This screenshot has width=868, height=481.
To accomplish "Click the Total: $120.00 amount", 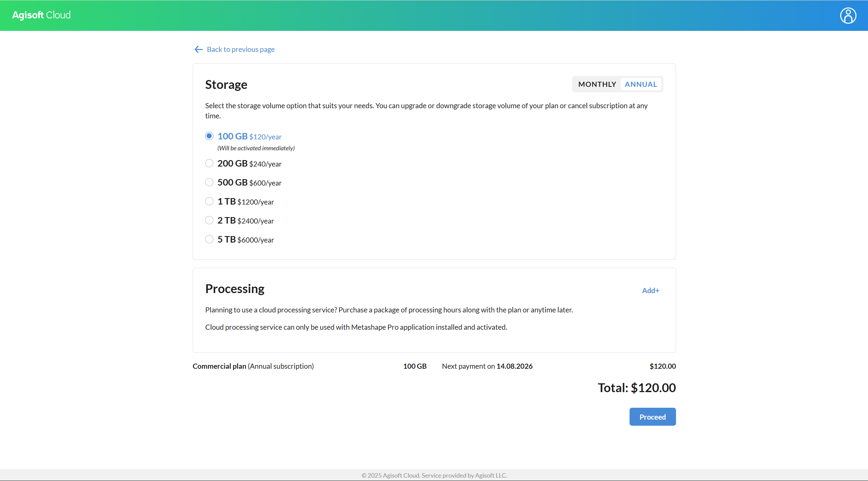I will (636, 388).
